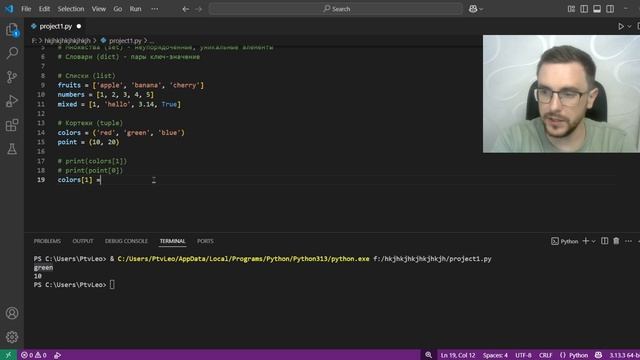Open the Selection menu
This screenshot has width=640, height=360.
click(71, 9)
